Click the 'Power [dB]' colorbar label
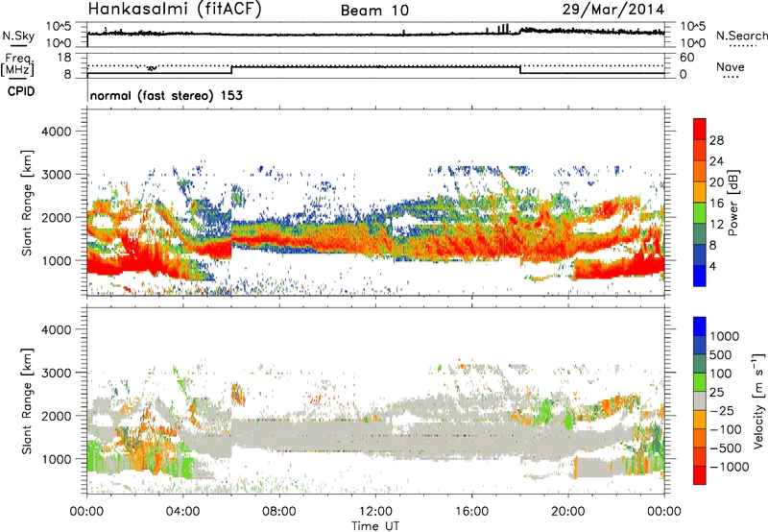This screenshot has height=532, width=768. point(732,203)
